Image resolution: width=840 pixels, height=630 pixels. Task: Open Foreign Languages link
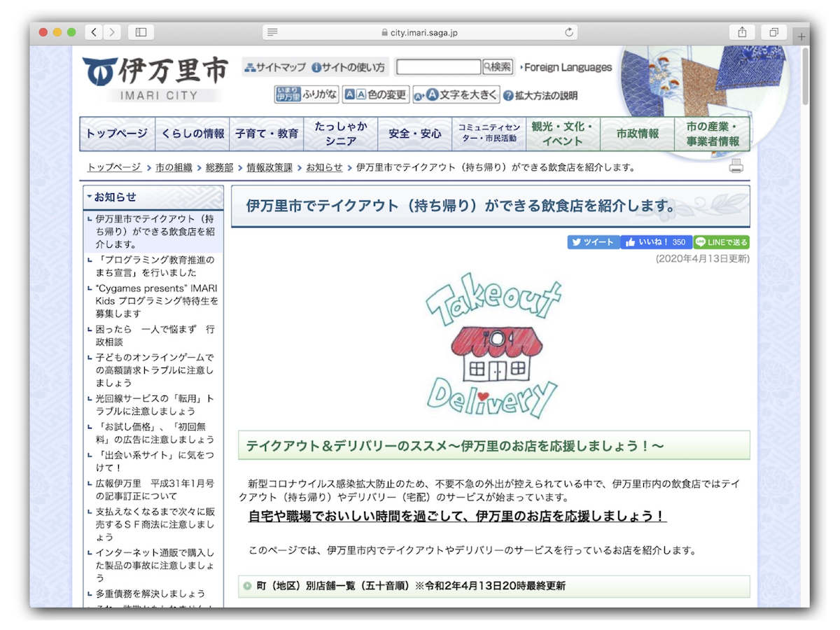coord(566,68)
